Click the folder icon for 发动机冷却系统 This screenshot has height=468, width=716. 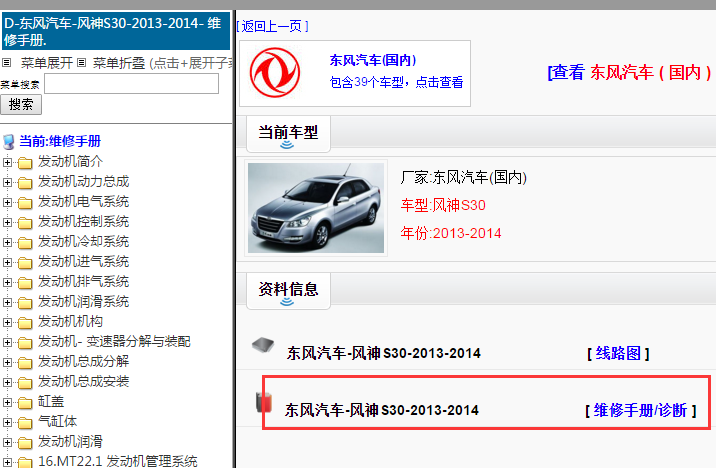click(x=25, y=243)
